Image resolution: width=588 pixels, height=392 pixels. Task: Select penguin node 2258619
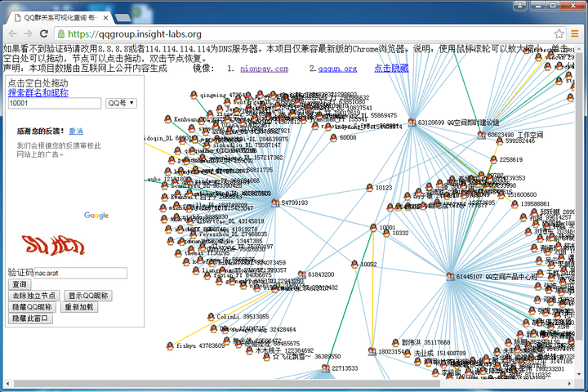pos(493,159)
